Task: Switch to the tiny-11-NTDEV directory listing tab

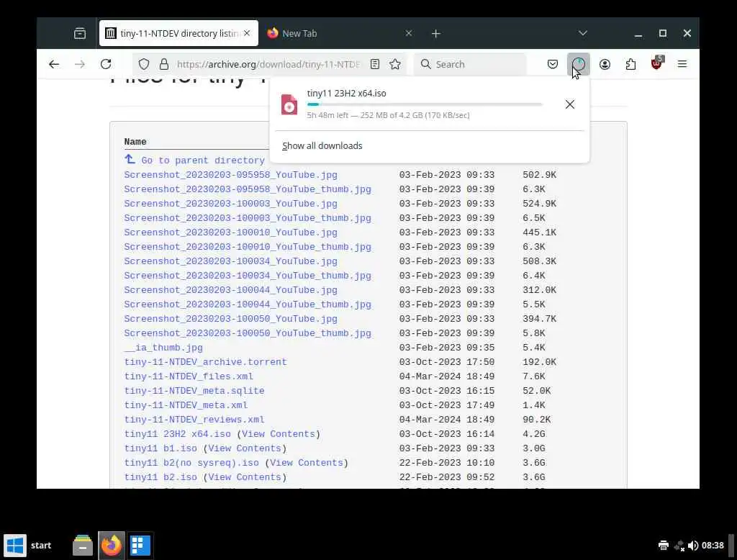Action: (x=178, y=33)
